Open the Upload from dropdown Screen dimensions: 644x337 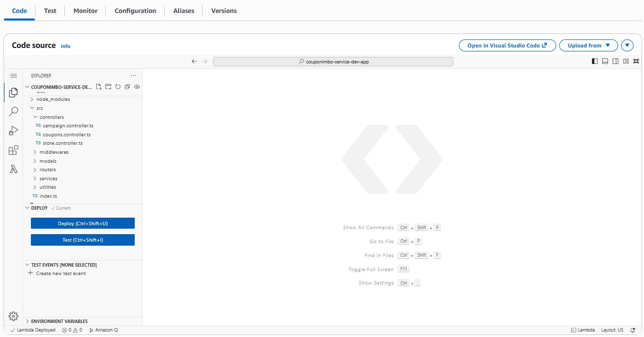click(589, 45)
